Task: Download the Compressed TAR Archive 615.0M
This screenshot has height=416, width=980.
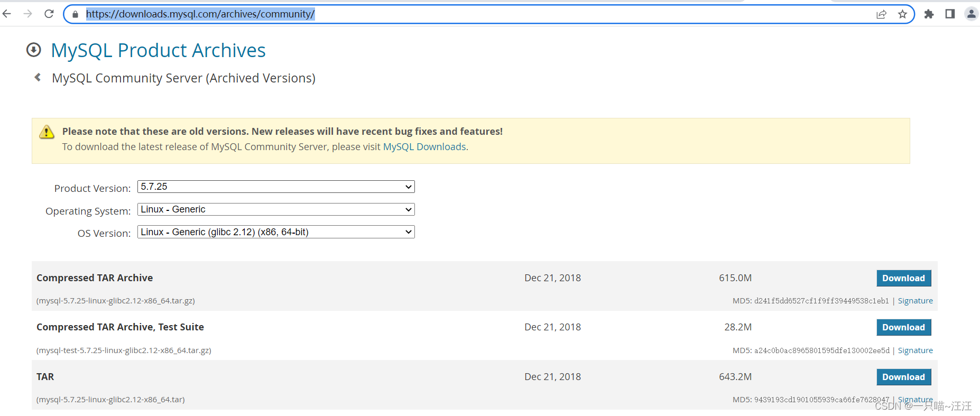Action: pos(904,278)
